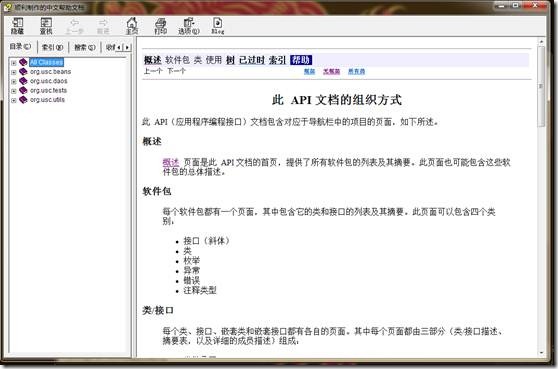Image resolution: width=558 pixels, height=369 pixels.
Task: Switch to the 搜索(S) search tab
Action: coord(85,47)
